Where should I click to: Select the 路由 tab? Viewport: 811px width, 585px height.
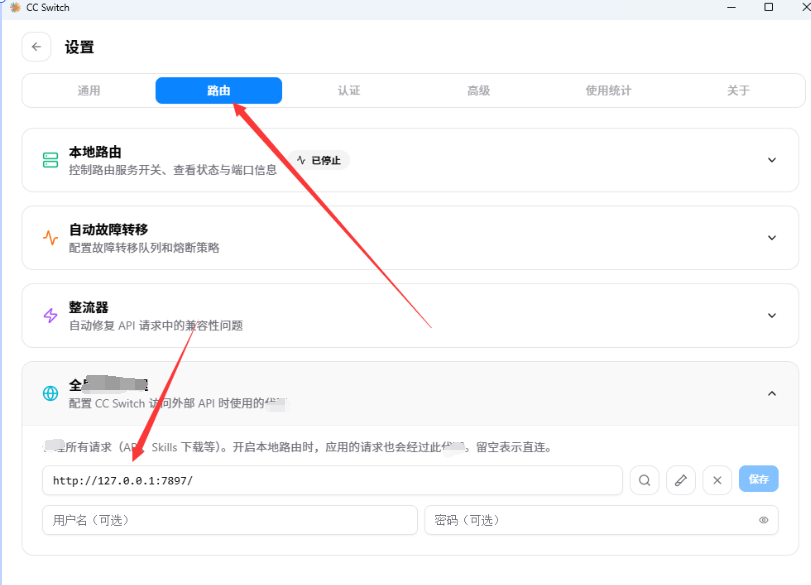coord(219,91)
